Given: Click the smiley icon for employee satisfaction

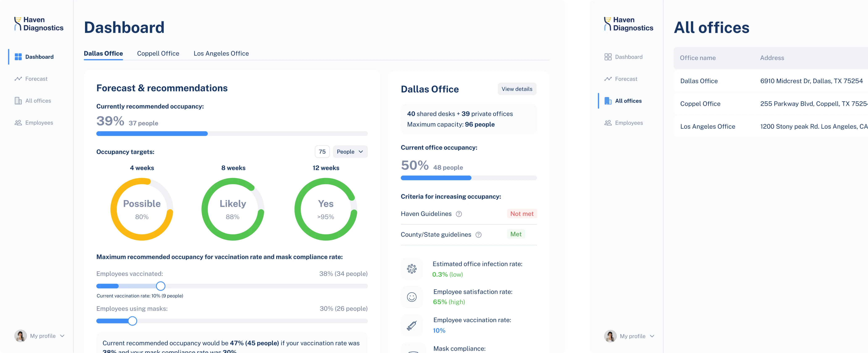Looking at the screenshot, I should (x=411, y=297).
